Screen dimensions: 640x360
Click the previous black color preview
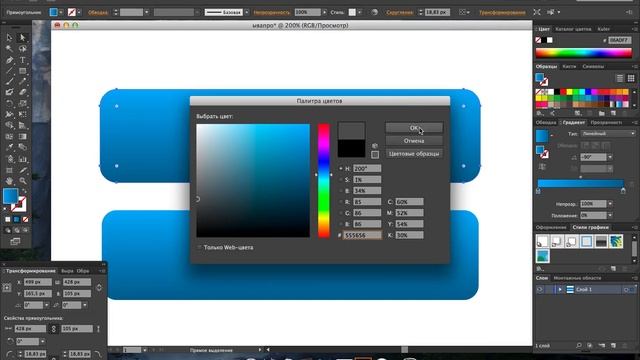tap(351, 149)
